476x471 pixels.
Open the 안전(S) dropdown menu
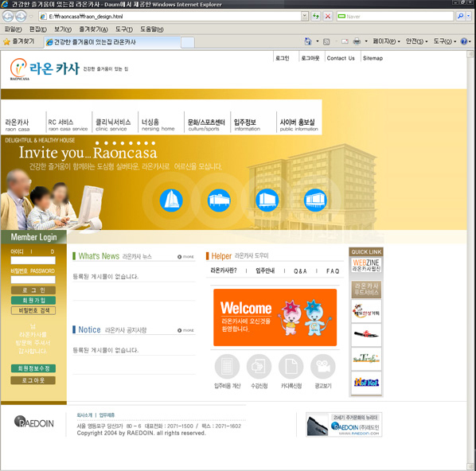(x=417, y=41)
